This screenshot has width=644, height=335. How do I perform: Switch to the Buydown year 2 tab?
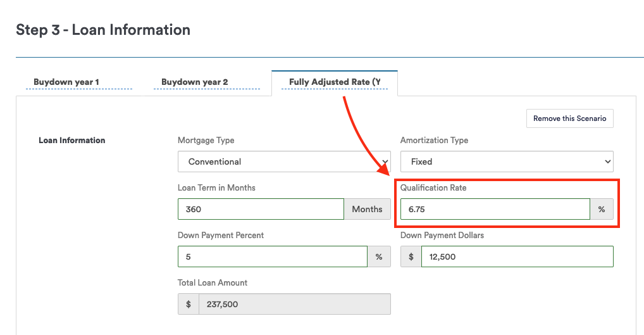[x=195, y=82]
